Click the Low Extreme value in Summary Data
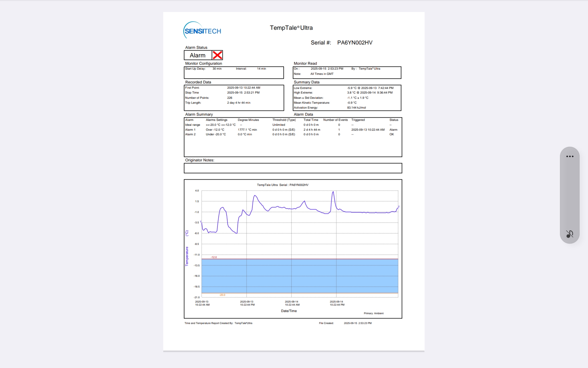 370,88
